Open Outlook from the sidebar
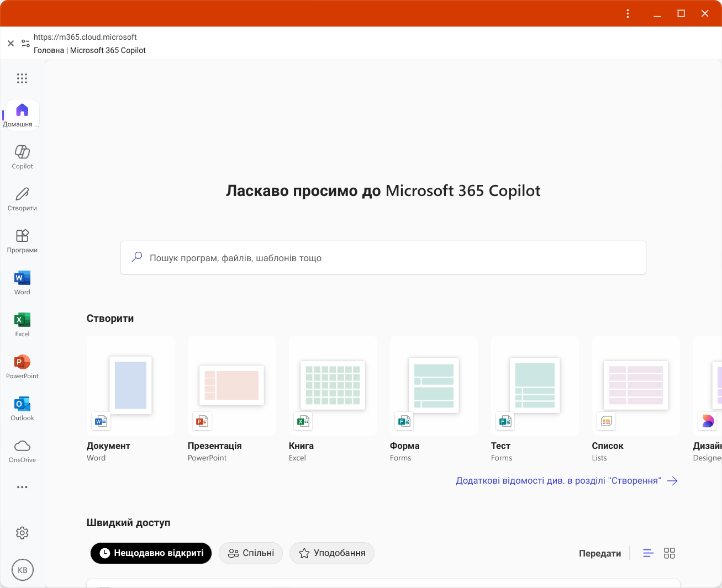The height and width of the screenshot is (588, 722). (x=22, y=409)
